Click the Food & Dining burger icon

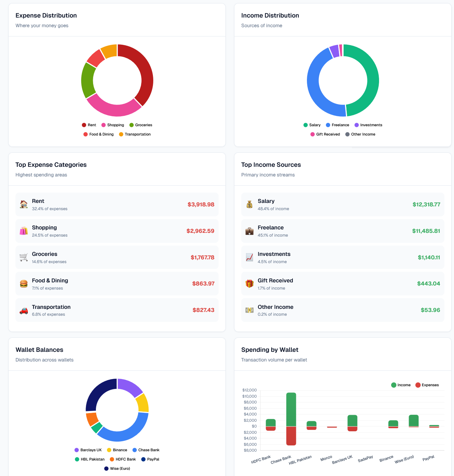click(x=23, y=283)
